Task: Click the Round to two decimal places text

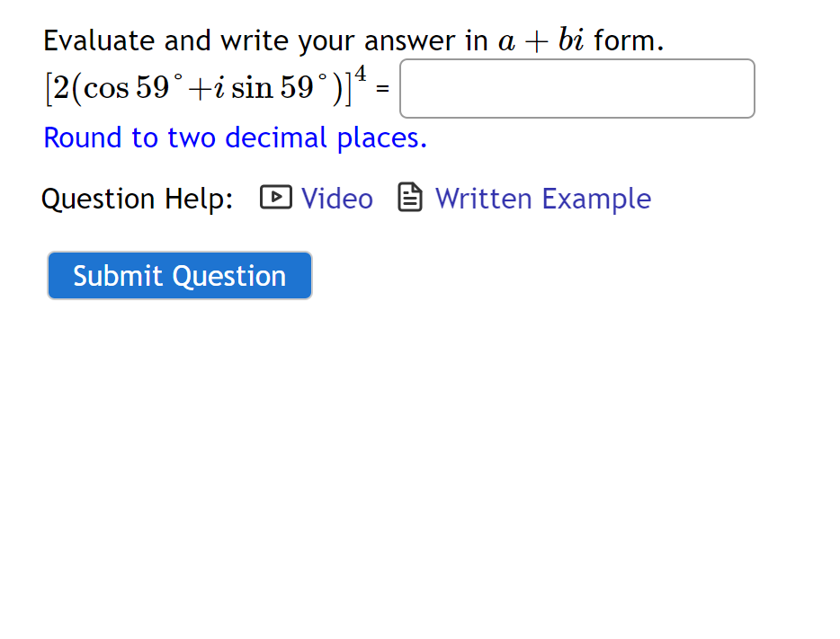Action: coord(235,138)
